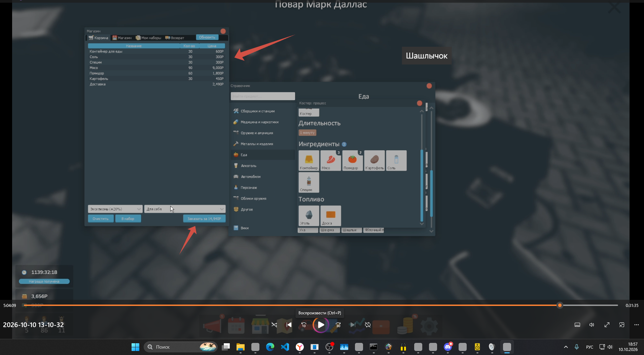Click the video seek bar thumb
The image size is (644, 355).
point(560,305)
